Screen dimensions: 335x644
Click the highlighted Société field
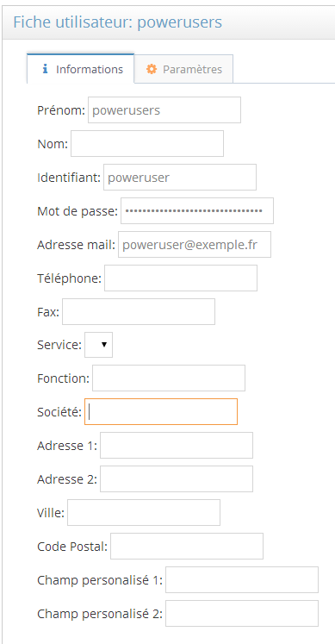point(161,411)
